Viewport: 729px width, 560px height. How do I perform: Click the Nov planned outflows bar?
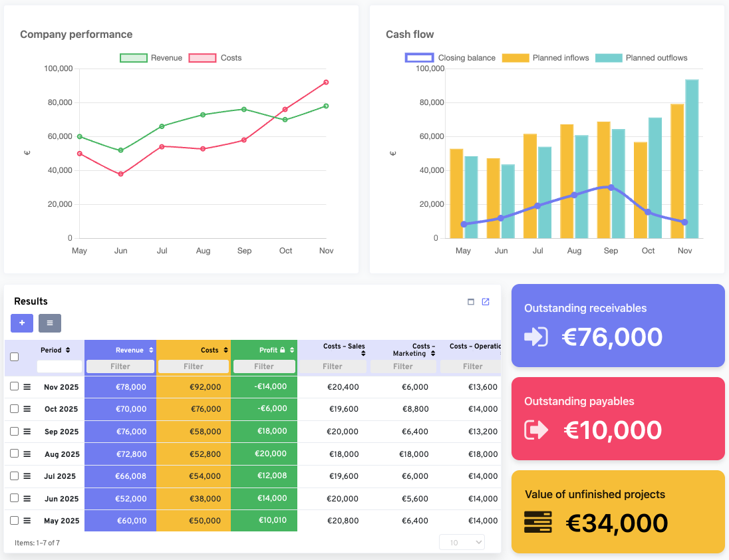692,158
